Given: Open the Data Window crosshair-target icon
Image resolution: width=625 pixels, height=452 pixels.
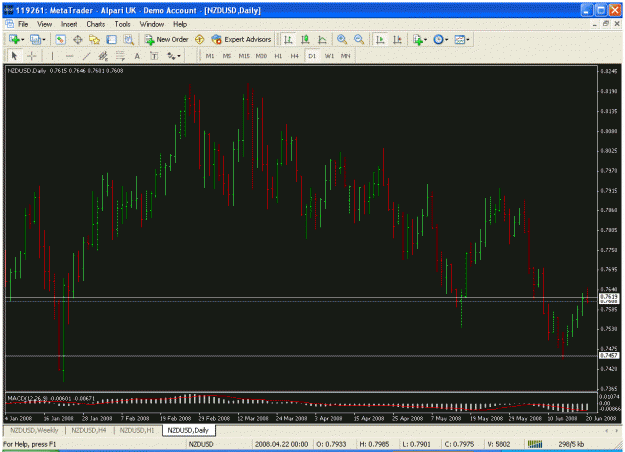Looking at the screenshot, I should click(x=78, y=39).
